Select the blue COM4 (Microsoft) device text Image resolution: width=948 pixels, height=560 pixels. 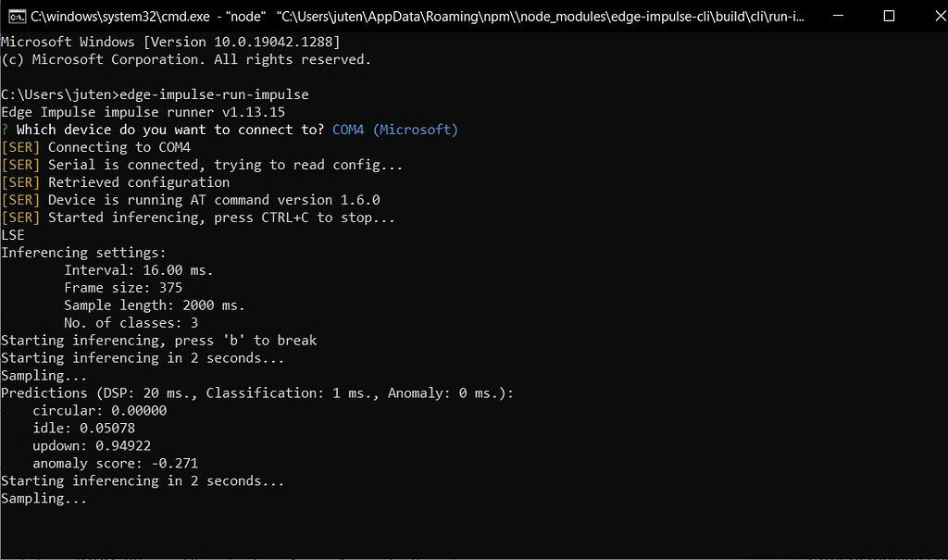pyautogui.click(x=394, y=129)
